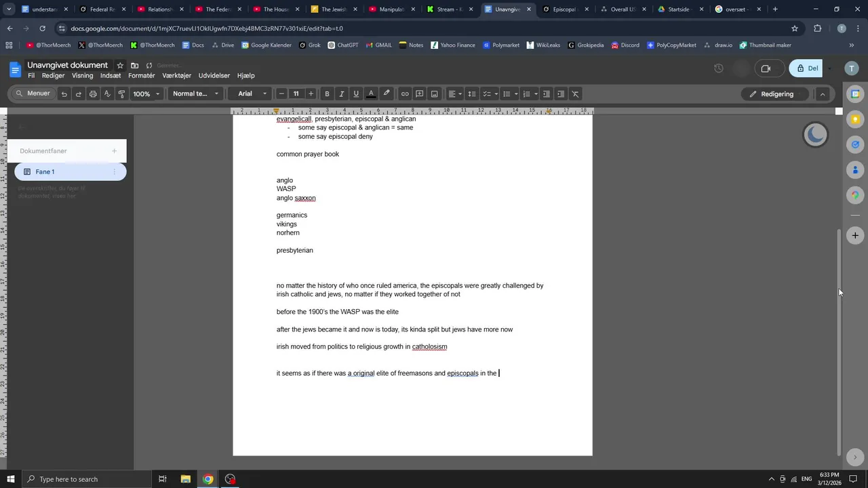Open Google Calendar in side panel
Image resolution: width=868 pixels, height=488 pixels.
[x=855, y=94]
